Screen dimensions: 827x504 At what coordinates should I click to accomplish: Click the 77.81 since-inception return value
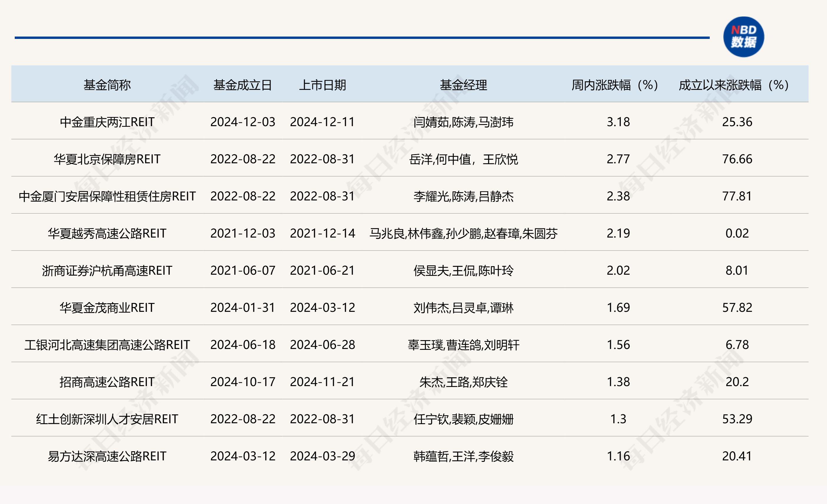coord(737,196)
